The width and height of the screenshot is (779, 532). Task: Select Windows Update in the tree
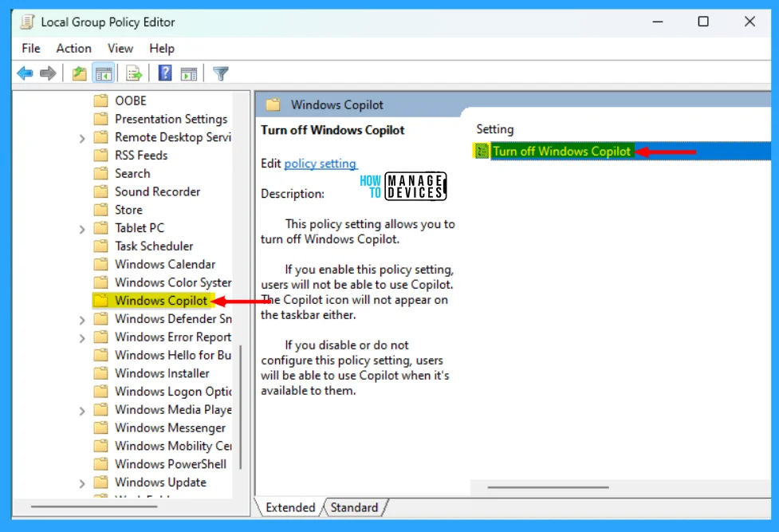coord(160,483)
